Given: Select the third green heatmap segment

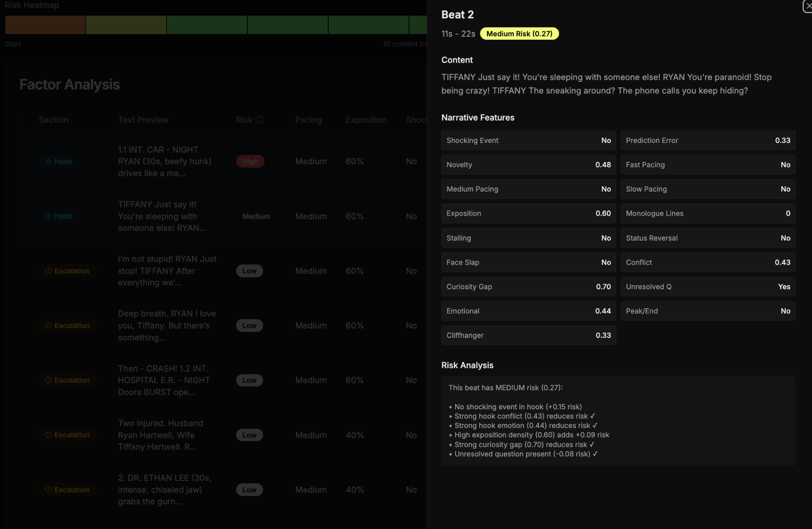Looking at the screenshot, I should click(207, 25).
